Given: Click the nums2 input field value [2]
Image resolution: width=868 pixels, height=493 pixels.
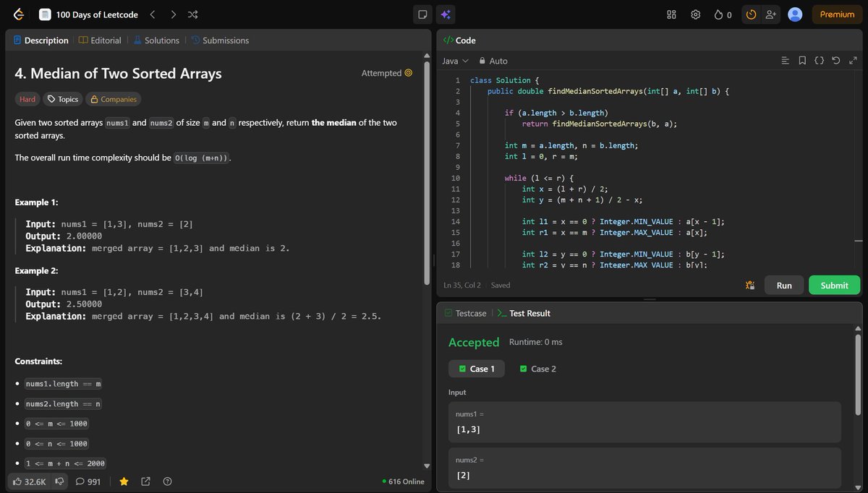Looking at the screenshot, I should 644,468.
